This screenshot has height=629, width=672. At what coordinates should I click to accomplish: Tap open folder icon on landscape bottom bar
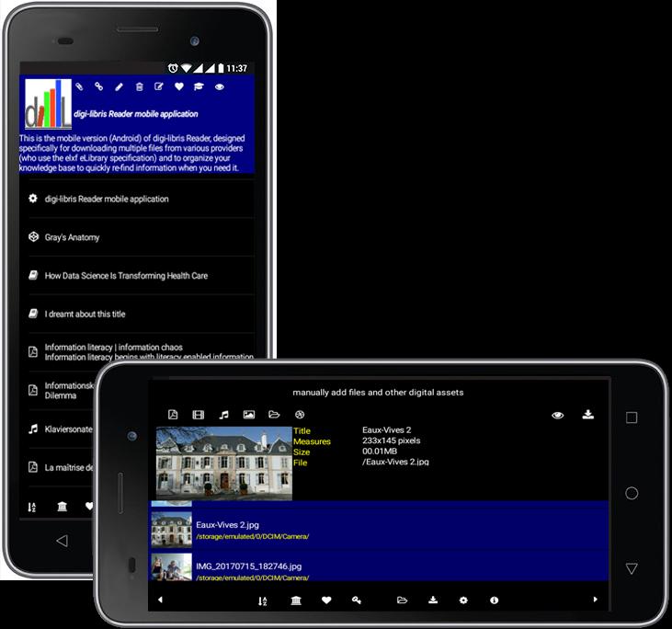click(402, 600)
